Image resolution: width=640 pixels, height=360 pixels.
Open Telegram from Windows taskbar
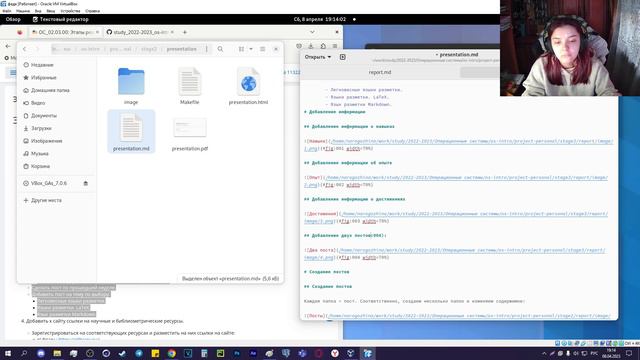[139, 353]
